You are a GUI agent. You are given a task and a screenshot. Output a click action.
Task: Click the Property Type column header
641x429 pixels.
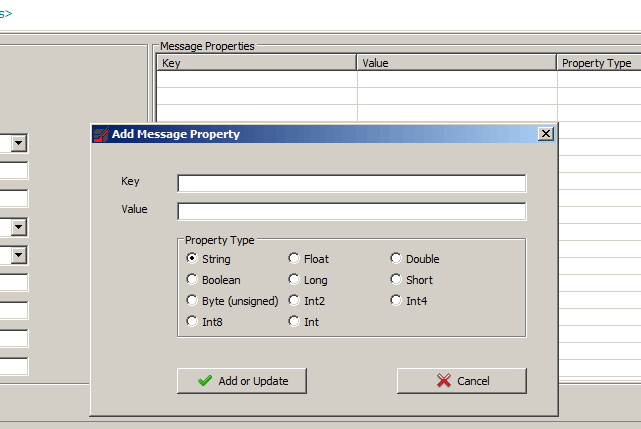tap(596, 63)
